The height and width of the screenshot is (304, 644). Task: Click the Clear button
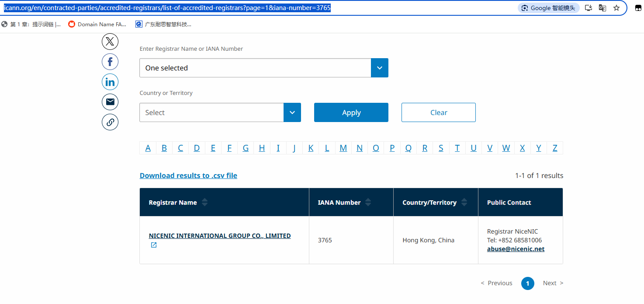[x=439, y=112]
